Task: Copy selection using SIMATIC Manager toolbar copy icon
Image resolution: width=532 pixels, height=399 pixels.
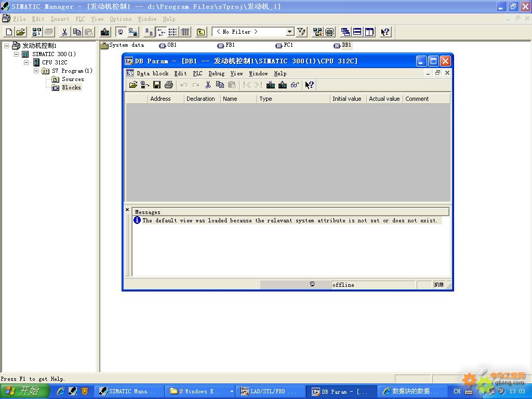Action: tap(77, 32)
